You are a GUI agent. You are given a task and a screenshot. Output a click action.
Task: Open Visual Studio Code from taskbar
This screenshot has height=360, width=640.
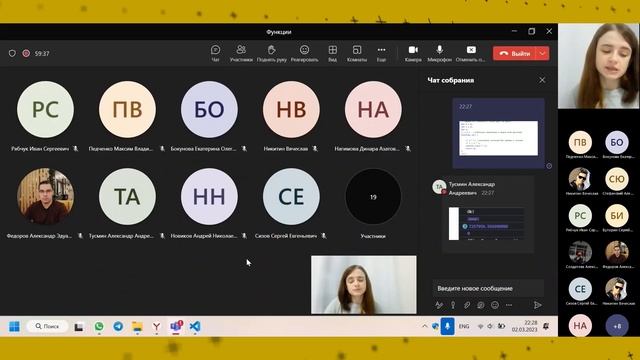tap(195, 327)
